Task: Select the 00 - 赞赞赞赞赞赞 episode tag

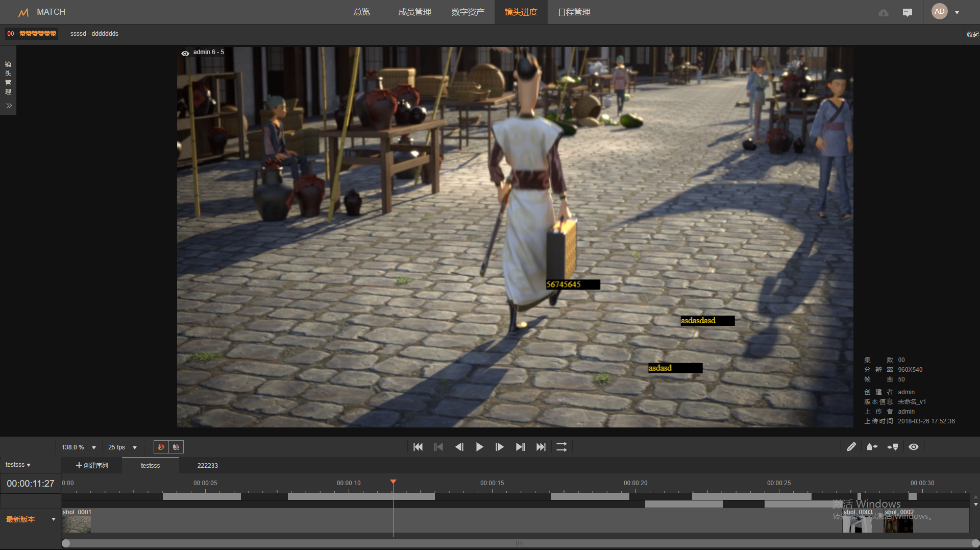Action: (x=32, y=34)
